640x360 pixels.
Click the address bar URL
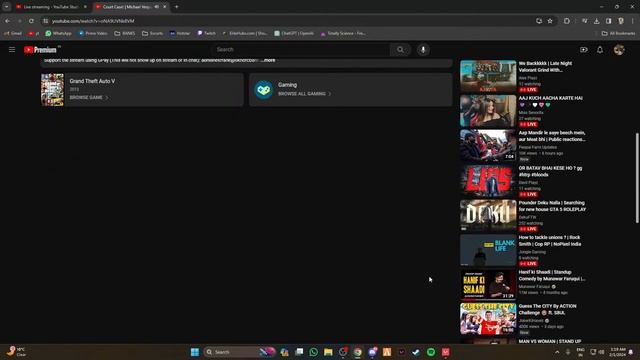click(93, 21)
